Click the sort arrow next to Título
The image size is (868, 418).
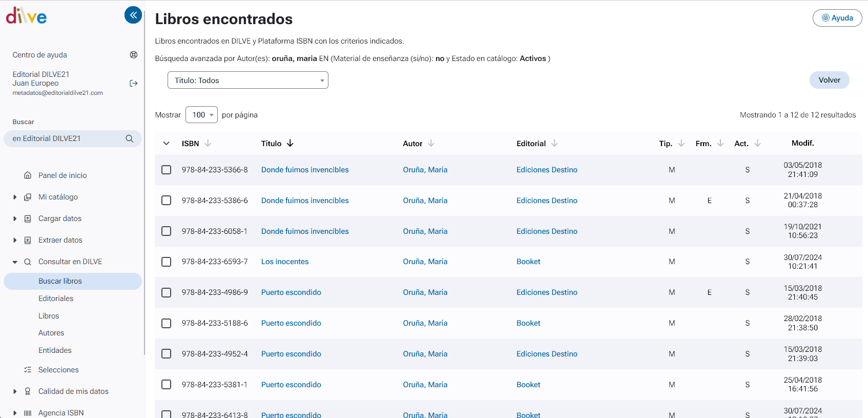point(291,144)
